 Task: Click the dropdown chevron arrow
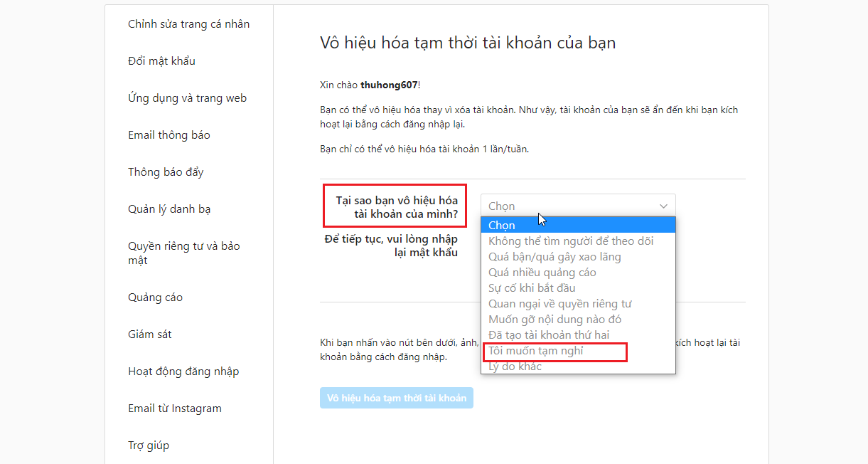pos(663,206)
